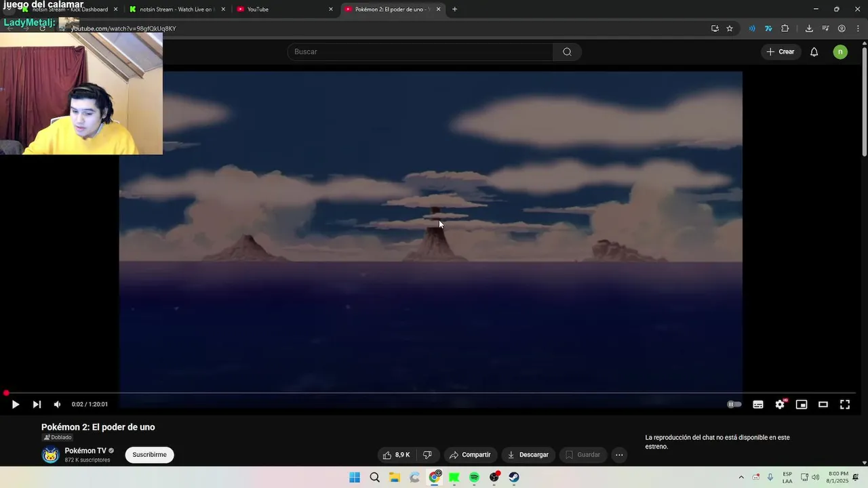This screenshot has height=488, width=868.
Task: Open the blue sound-wave extension
Action: 752,28
